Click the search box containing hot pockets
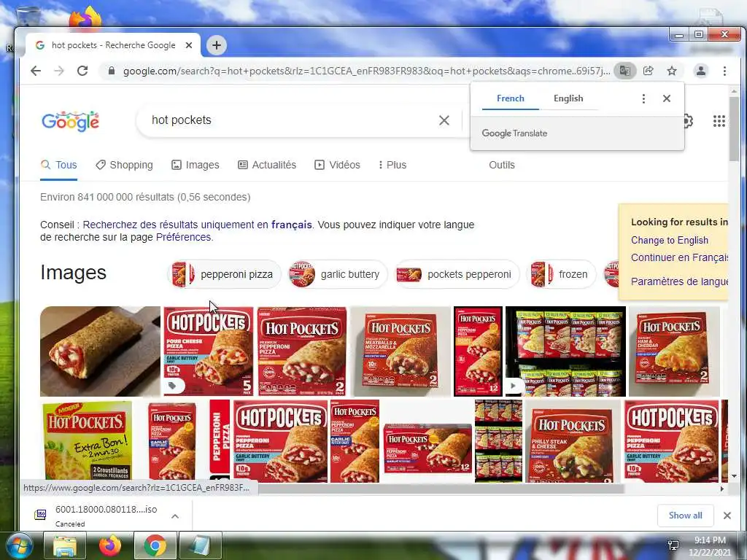This screenshot has width=747, height=560. tap(286, 120)
